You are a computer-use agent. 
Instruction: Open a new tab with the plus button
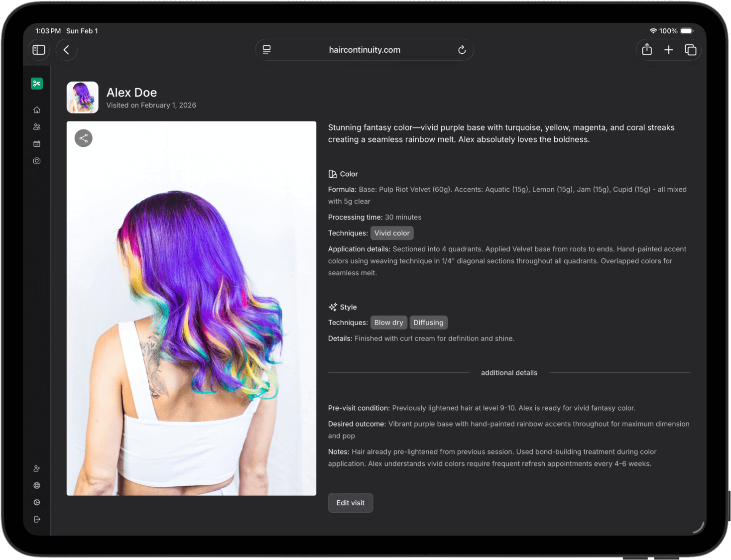coord(669,50)
